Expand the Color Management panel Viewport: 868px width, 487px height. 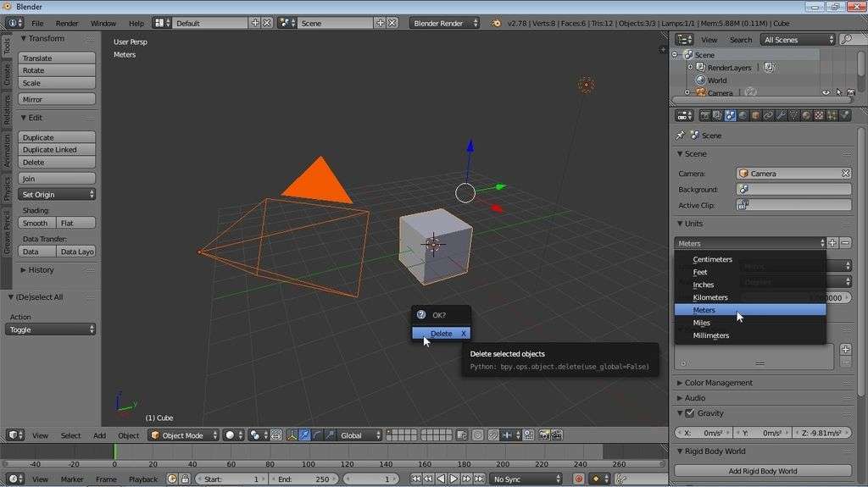coord(718,383)
